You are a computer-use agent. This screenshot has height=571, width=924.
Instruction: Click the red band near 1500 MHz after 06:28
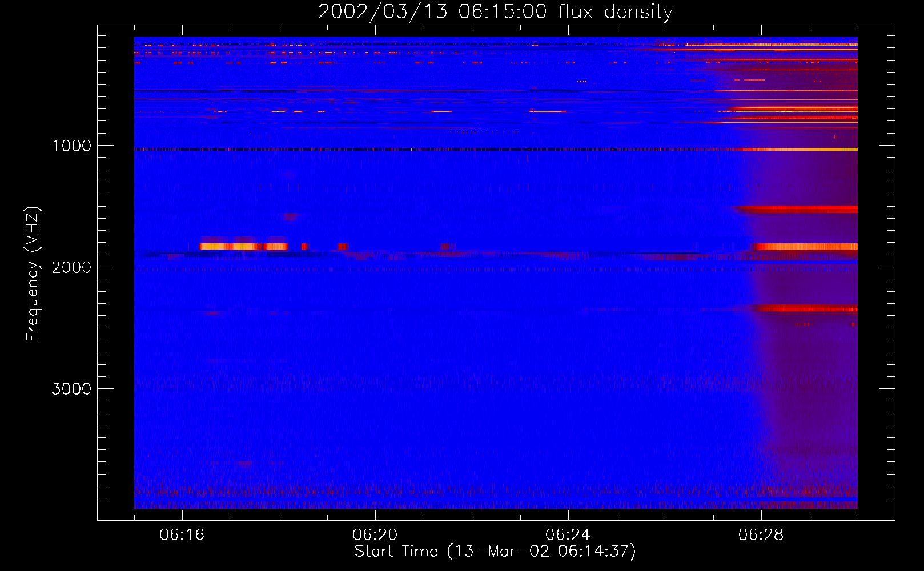coord(797,209)
